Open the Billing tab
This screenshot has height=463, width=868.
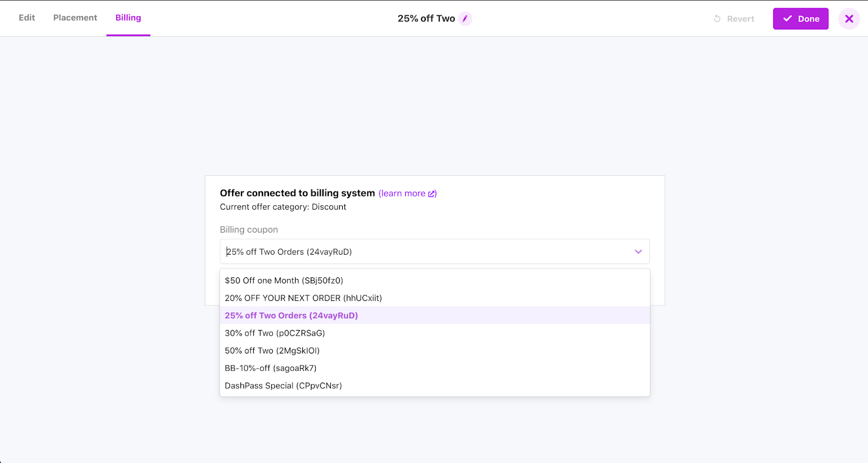(x=128, y=18)
